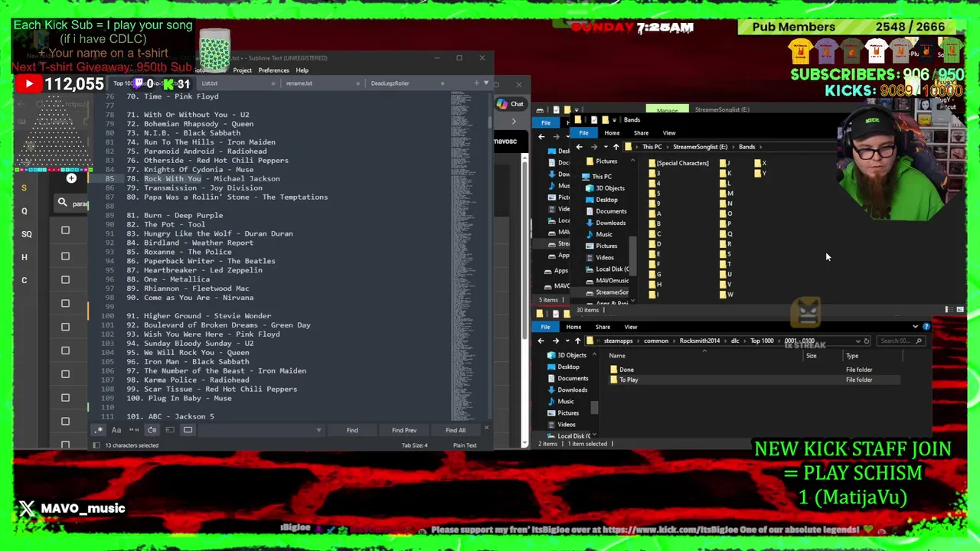Click the search magnifier icon in left panel

point(62,203)
